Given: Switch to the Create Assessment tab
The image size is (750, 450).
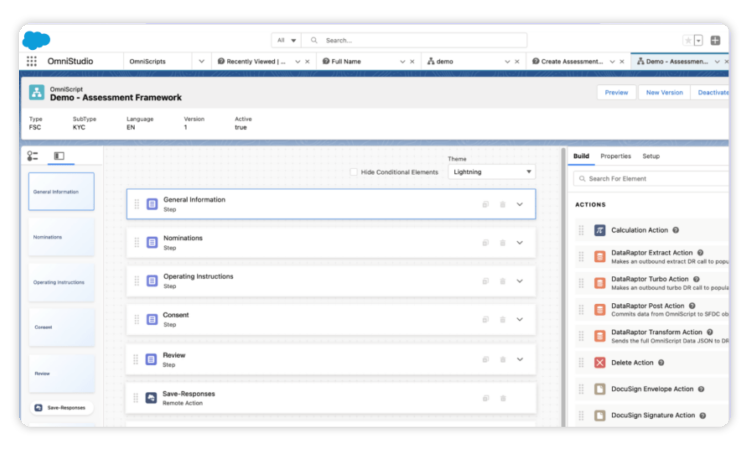Looking at the screenshot, I should [568, 61].
